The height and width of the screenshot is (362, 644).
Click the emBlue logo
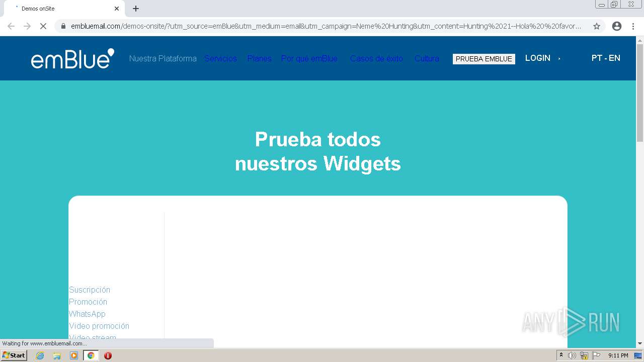[x=72, y=59]
